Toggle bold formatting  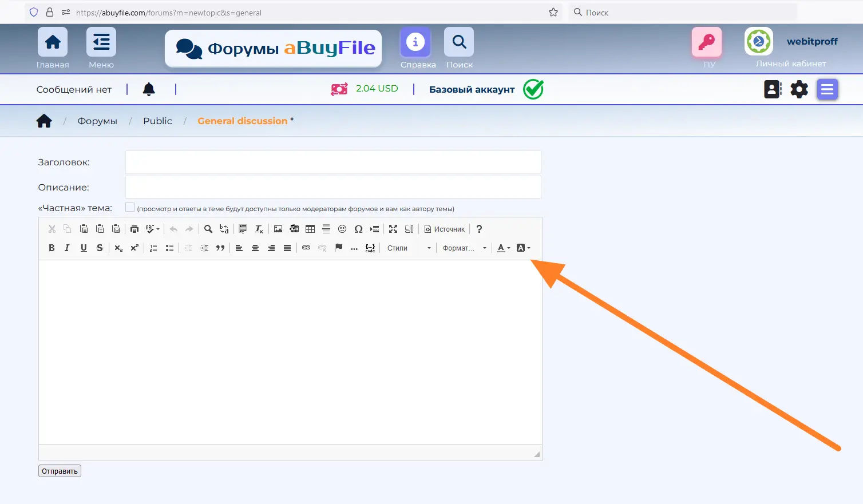(52, 248)
